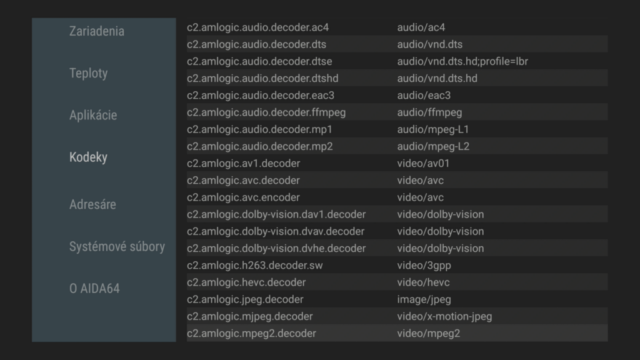Click the c2.amlogic.h263.decoder.sw entry
This screenshot has height=360, width=640.
coord(397,265)
